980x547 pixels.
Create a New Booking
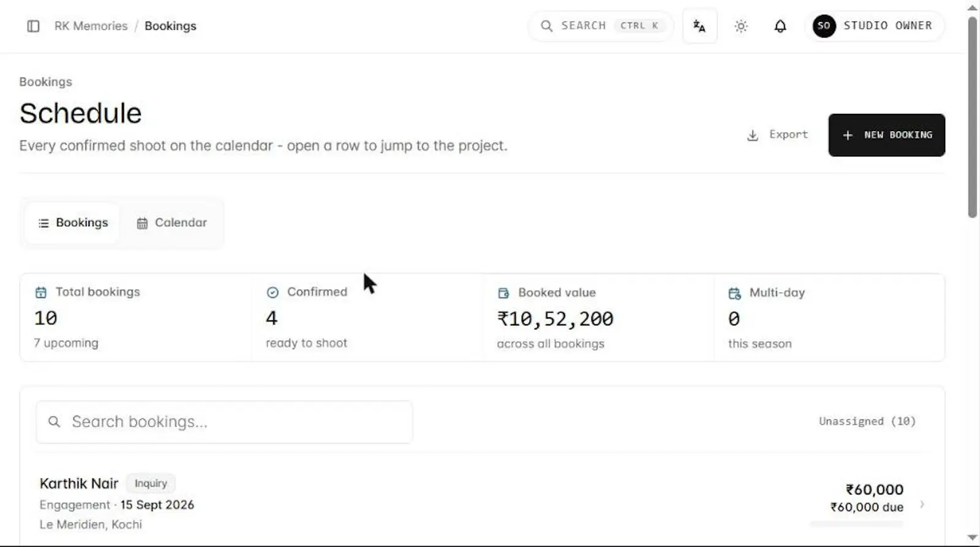point(886,135)
